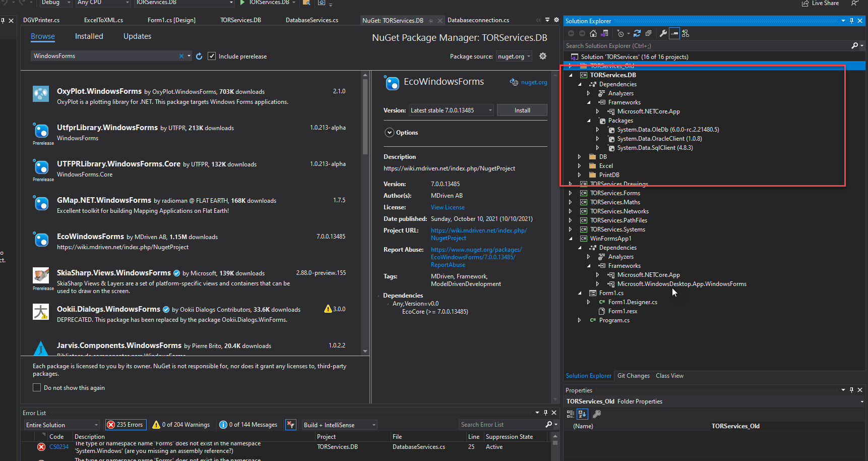Open Properties via the wrench icon
Screen dimensions: 868x461
coord(663,33)
